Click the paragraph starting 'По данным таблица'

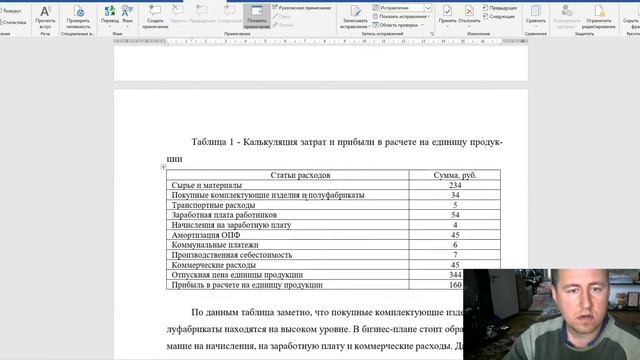point(315,329)
